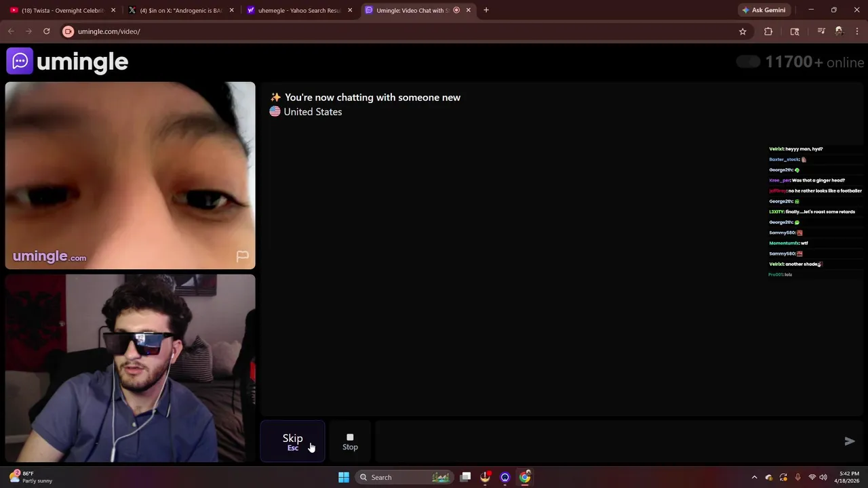Open the Extensions menu

(x=768, y=31)
